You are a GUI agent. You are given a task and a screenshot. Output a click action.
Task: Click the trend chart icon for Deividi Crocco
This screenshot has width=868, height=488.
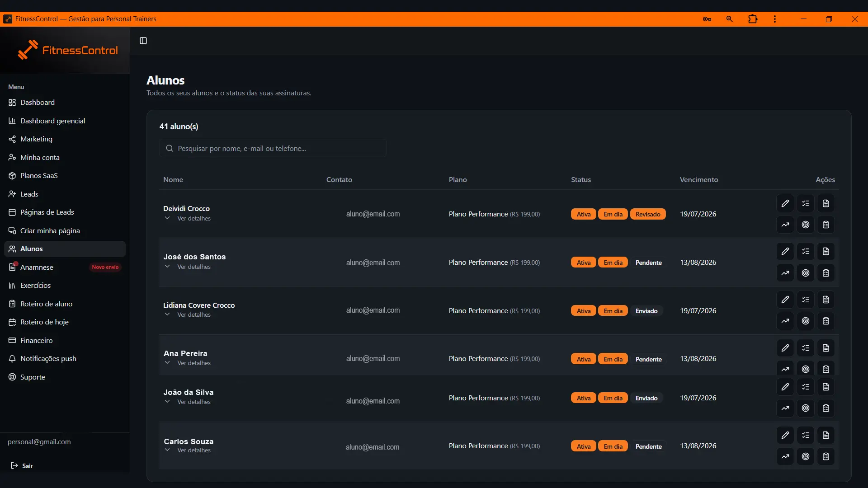point(785,225)
